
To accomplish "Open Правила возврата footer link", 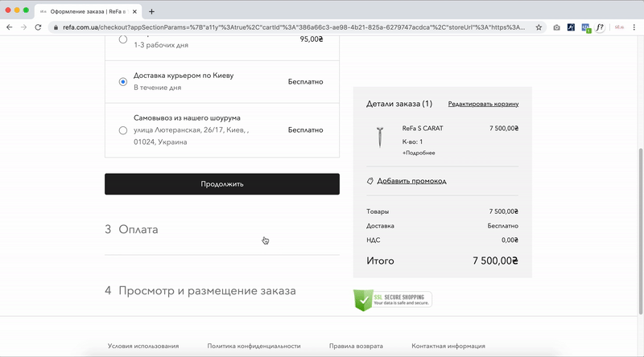I will 356,346.
